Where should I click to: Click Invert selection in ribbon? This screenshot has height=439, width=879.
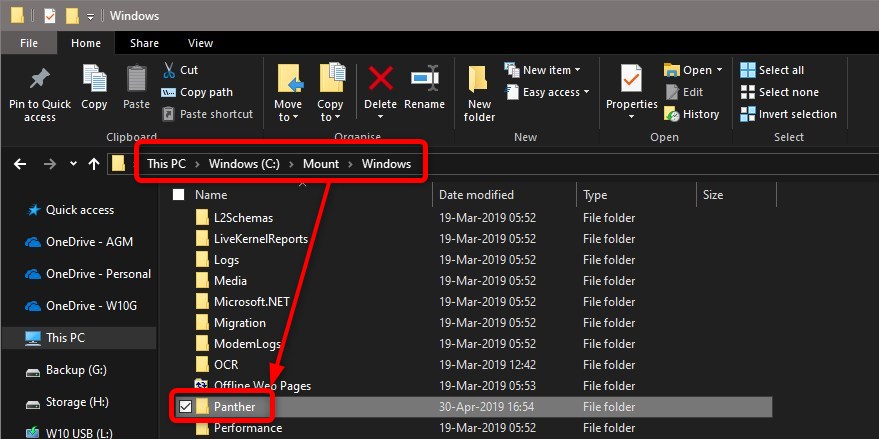[x=788, y=114]
